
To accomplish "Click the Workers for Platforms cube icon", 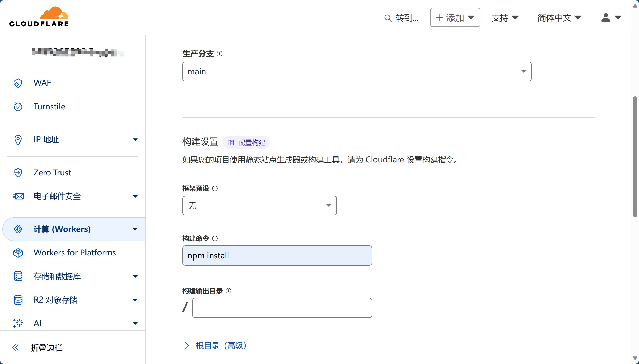I will click(18, 253).
